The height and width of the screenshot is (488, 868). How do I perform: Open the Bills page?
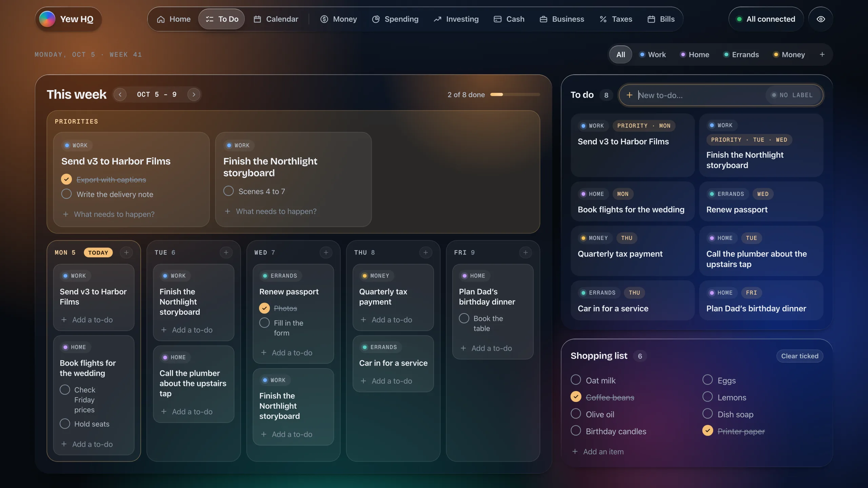coord(661,19)
